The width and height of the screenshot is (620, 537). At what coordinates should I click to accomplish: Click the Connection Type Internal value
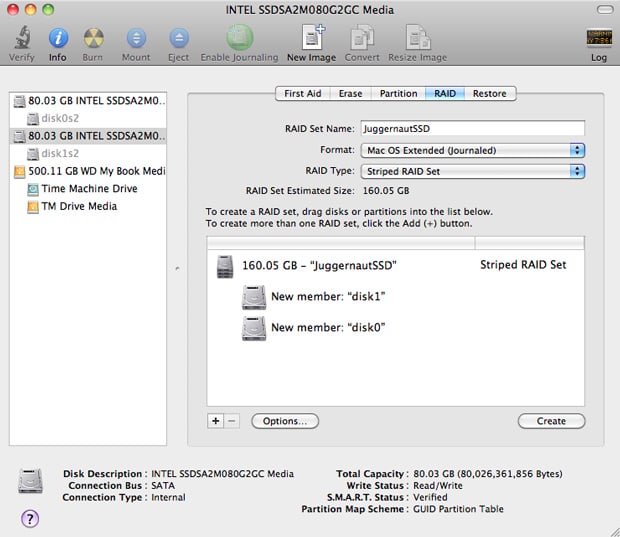(x=168, y=497)
